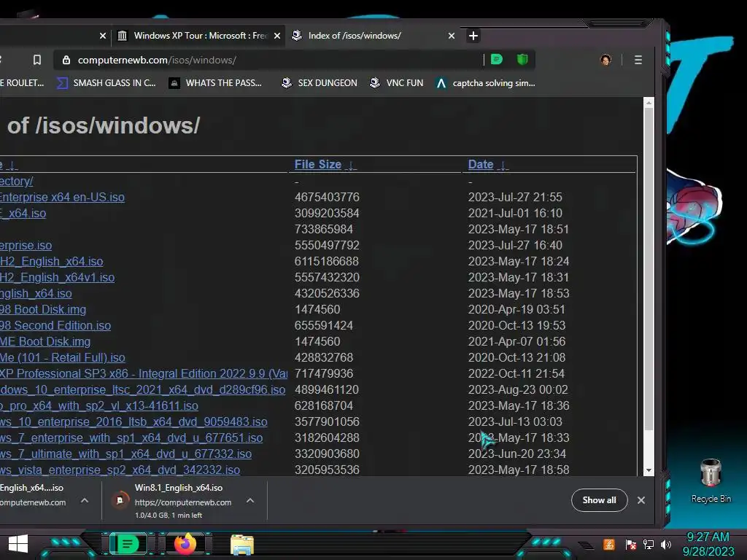Download Enterprise x64 en-US.iso
747x560 pixels.
pyautogui.click(x=62, y=197)
